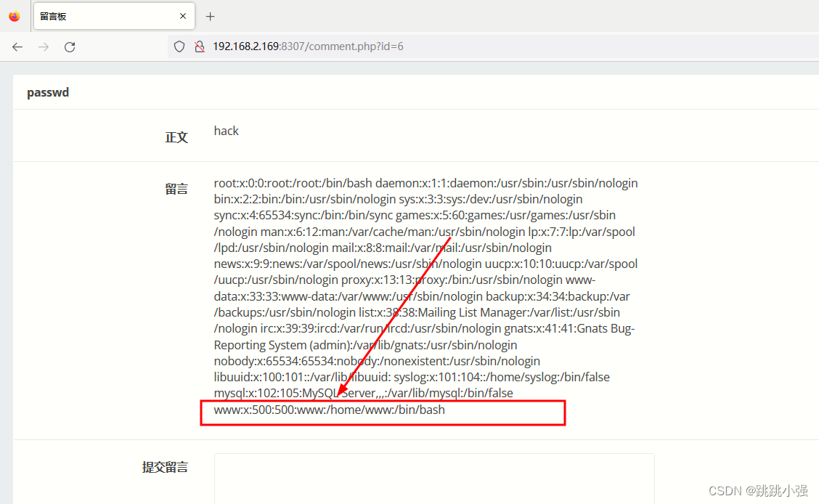Image resolution: width=819 pixels, height=504 pixels.
Task: Select the hack body text
Action: click(226, 131)
